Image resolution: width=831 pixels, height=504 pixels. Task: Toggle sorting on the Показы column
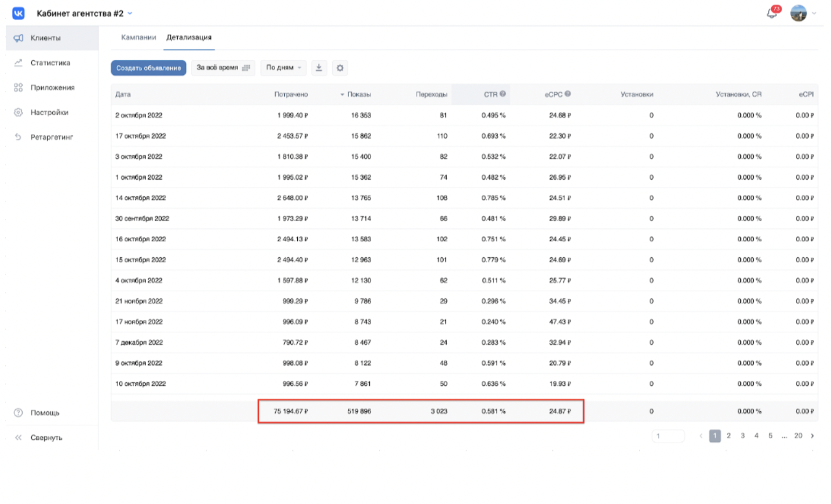click(x=356, y=94)
